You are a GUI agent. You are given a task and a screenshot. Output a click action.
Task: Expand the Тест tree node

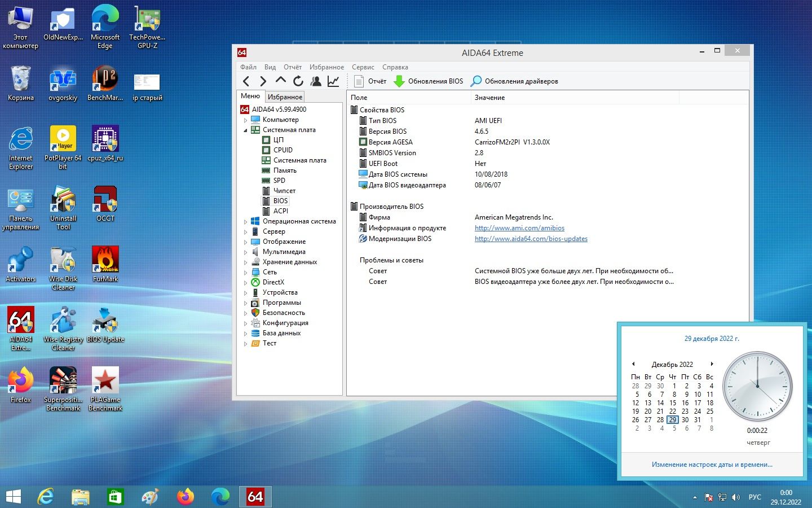pos(245,344)
